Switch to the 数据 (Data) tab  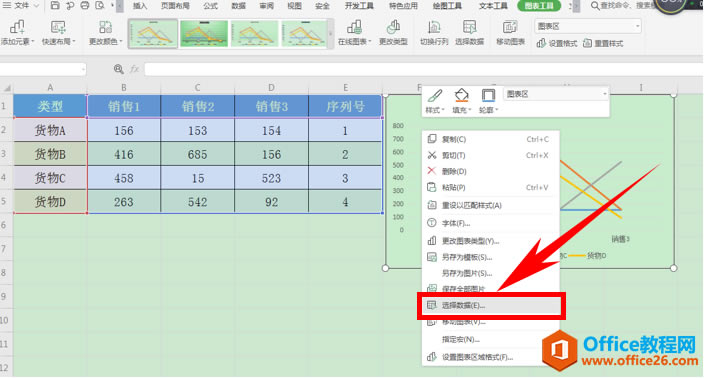coord(239,6)
